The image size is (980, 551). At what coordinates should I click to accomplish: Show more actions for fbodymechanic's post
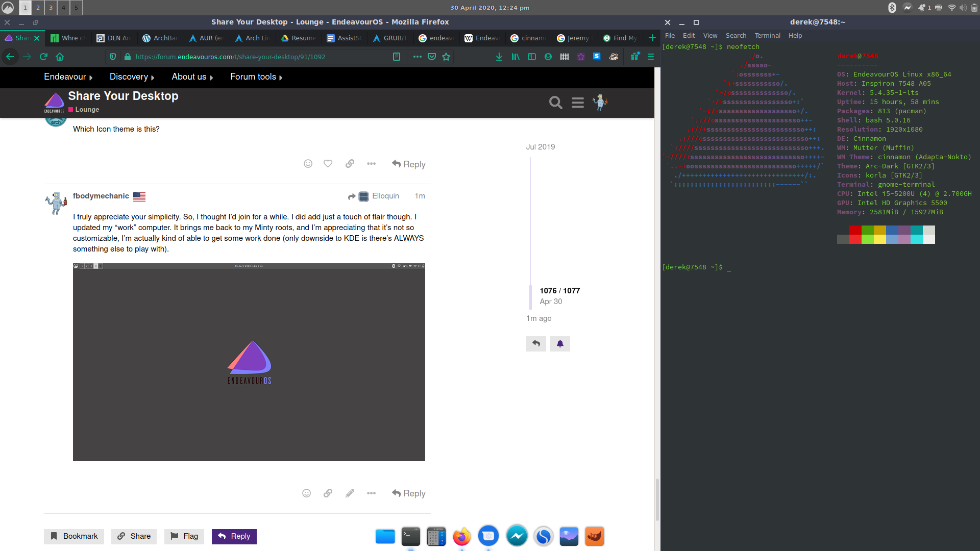click(x=371, y=493)
